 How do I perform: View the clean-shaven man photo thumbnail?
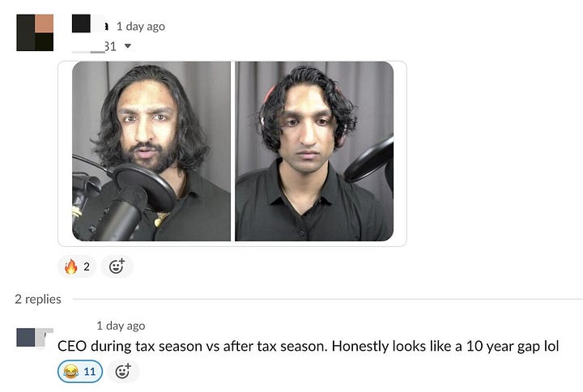coord(314,151)
